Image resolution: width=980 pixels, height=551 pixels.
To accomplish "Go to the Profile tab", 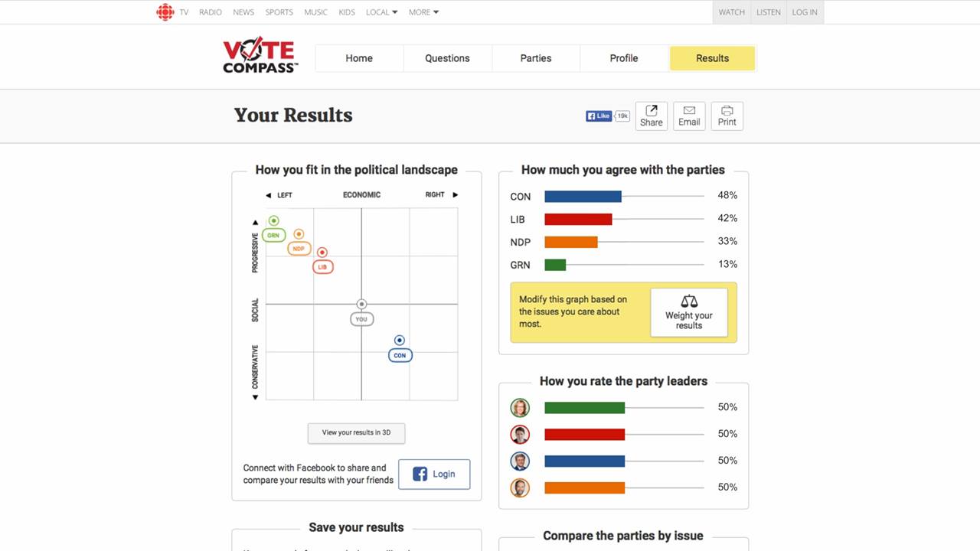I will pyautogui.click(x=624, y=58).
